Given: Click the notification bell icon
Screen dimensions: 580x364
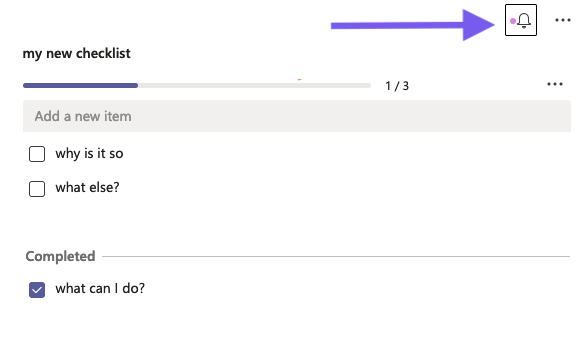Looking at the screenshot, I should pos(524,20).
